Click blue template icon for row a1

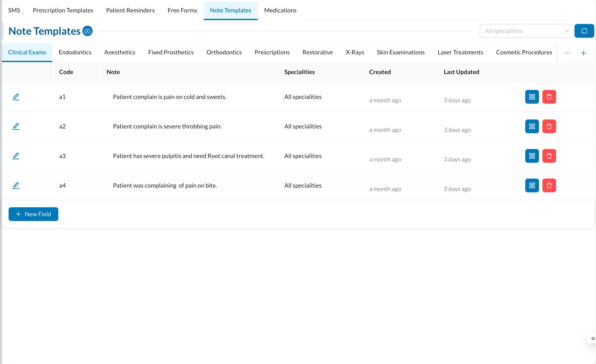532,97
